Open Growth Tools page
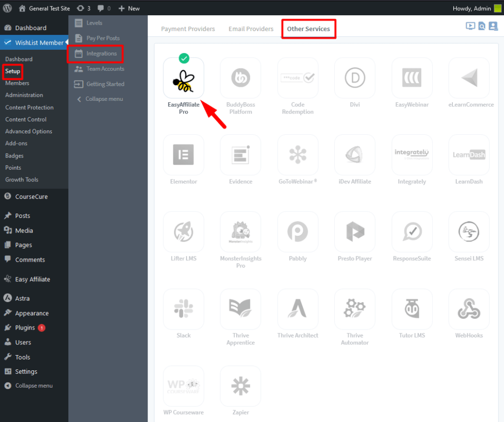504x422 pixels. [x=22, y=180]
